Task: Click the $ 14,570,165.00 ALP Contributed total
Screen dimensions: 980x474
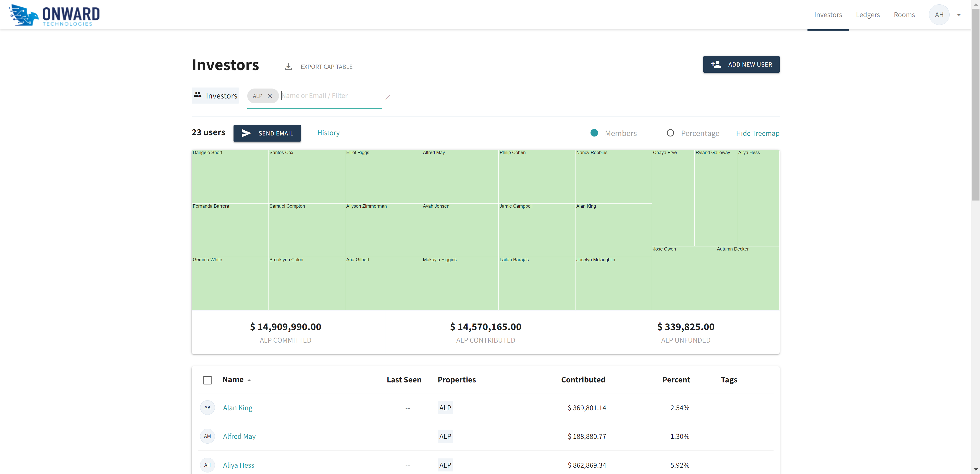Action: click(x=485, y=327)
